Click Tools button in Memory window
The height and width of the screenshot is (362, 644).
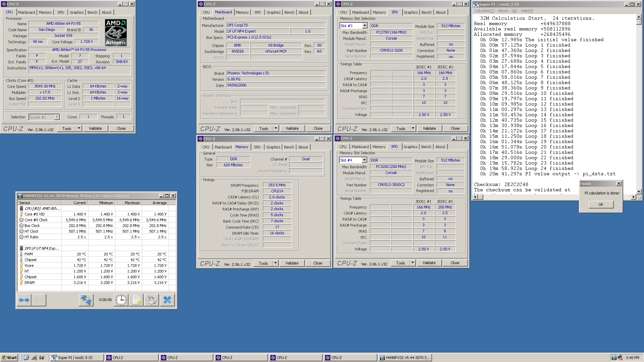tap(263, 263)
